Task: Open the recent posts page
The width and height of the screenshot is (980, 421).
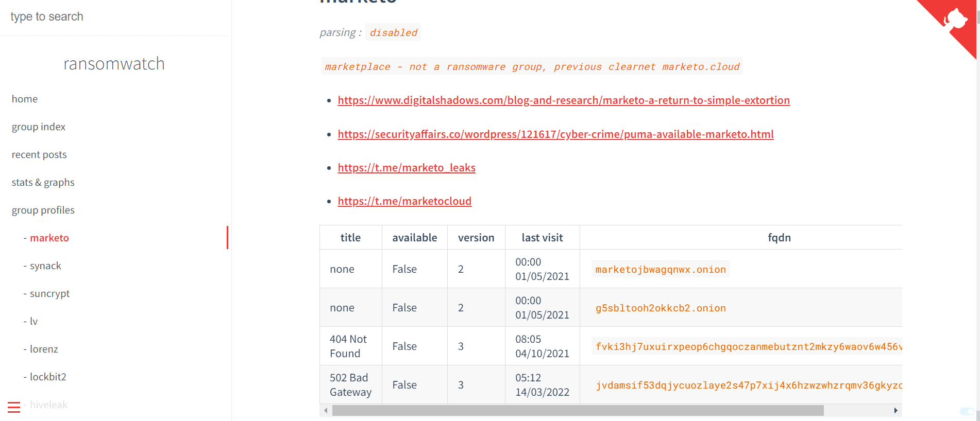Action: (39, 154)
